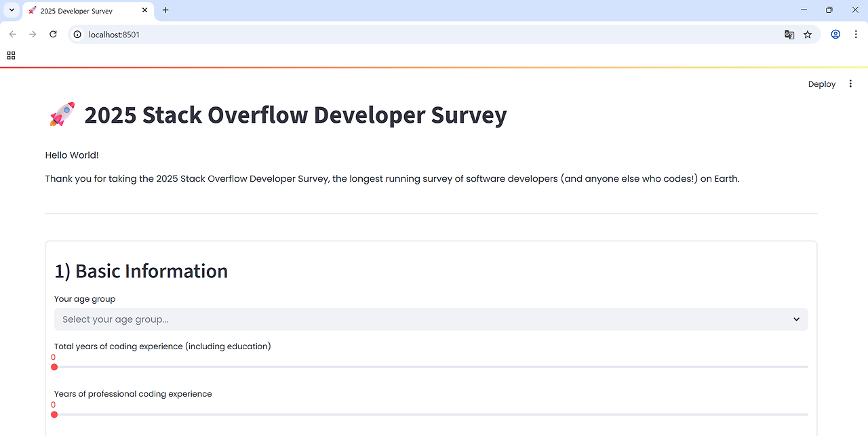Screen dimensions: 868x436
Task: Adjust professional coding experience slider handle
Action: pos(54,414)
